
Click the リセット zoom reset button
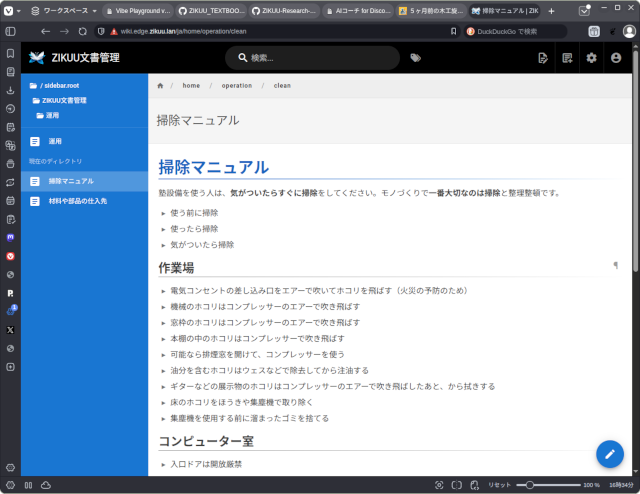[x=499, y=485]
